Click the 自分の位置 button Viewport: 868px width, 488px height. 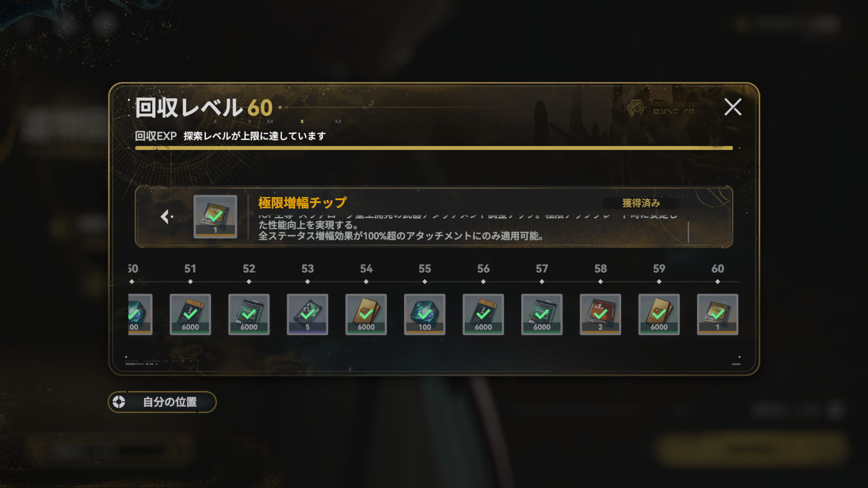pyautogui.click(x=162, y=402)
